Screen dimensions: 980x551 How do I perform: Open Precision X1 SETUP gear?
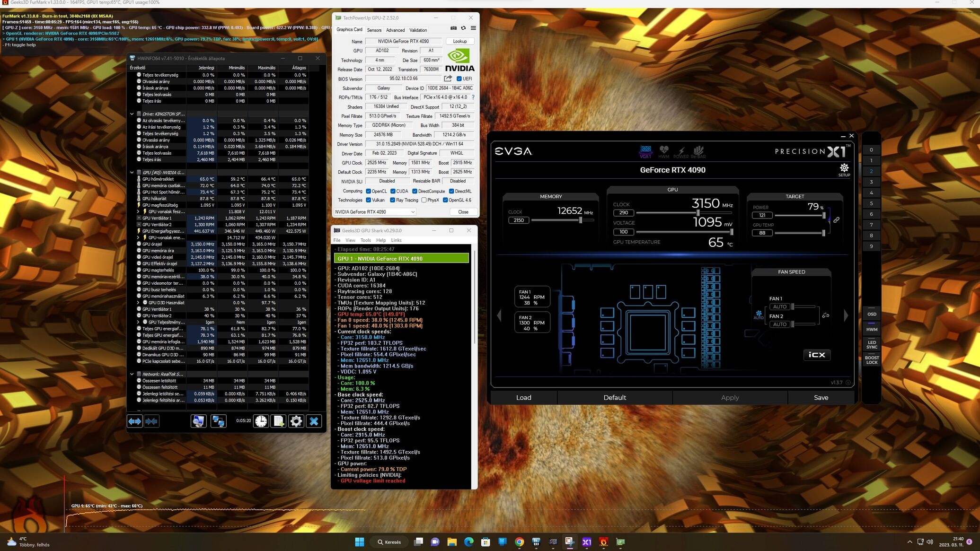(844, 170)
